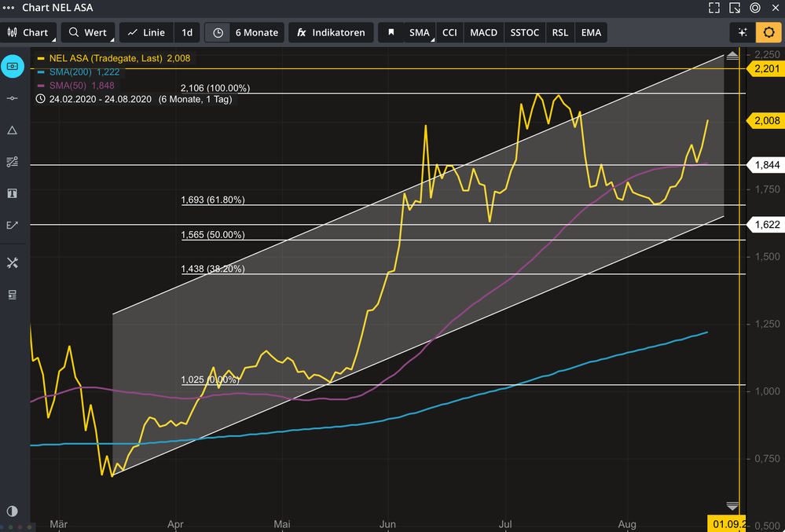Toggle the sparkle effects button
This screenshot has height=532, width=785.
coord(742,33)
